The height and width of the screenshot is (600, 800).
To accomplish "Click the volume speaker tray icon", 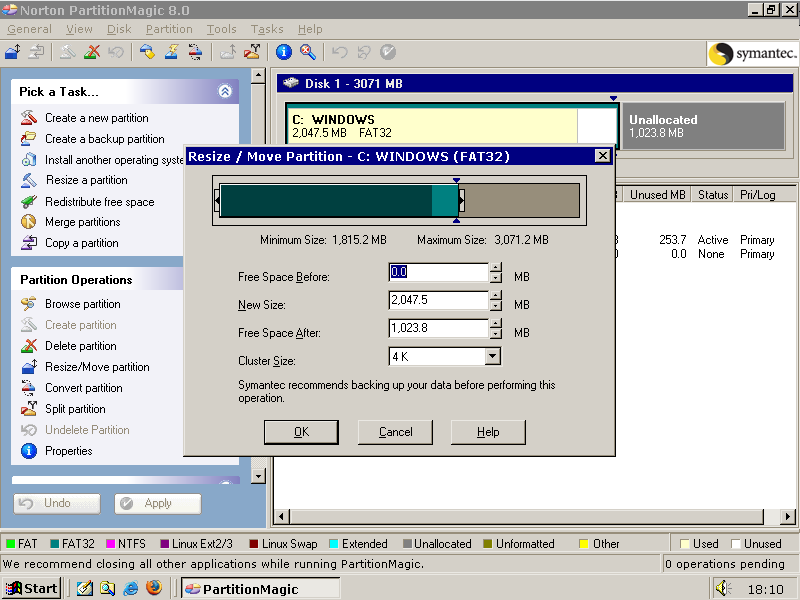I will click(723, 588).
